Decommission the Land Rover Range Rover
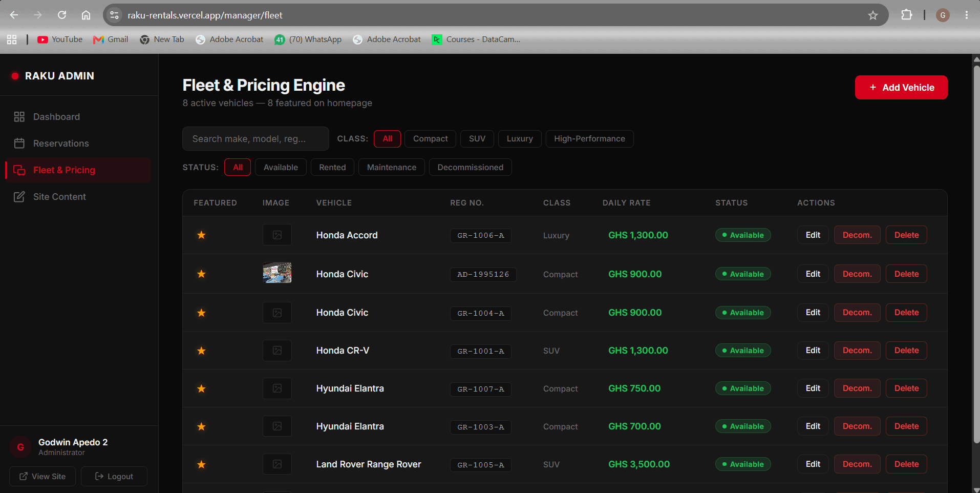Image resolution: width=980 pixels, height=493 pixels. [857, 464]
